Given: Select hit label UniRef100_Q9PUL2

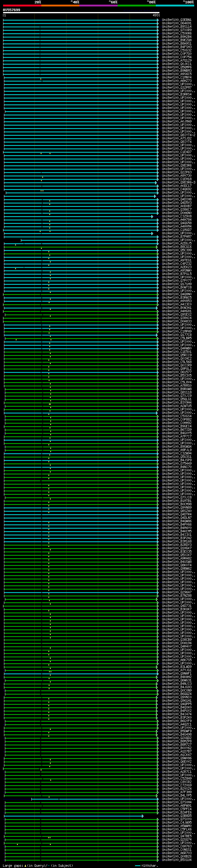Looking at the screenshot, I should tap(176, 369).
